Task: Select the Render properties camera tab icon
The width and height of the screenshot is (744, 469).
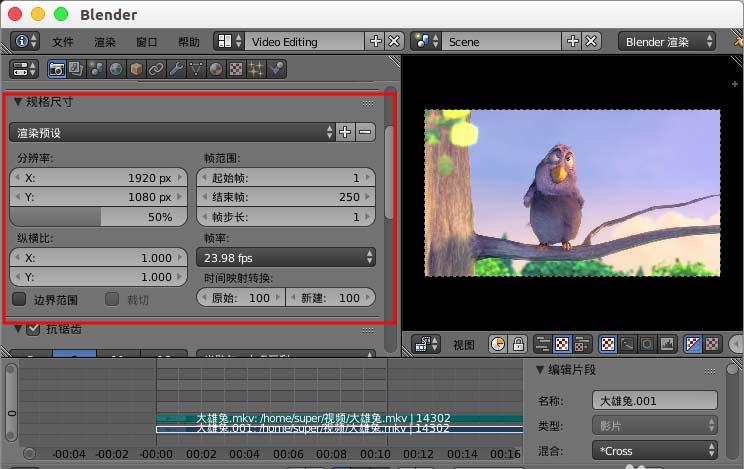Action: coord(58,69)
